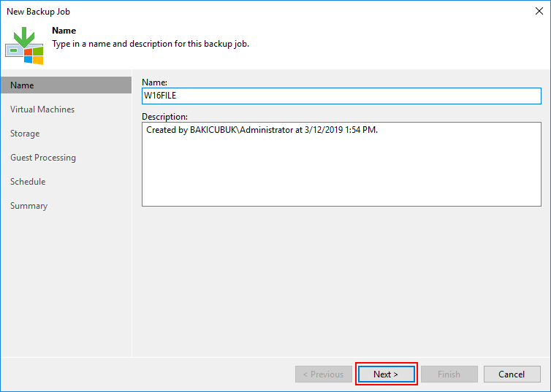Viewport: 551px width, 392px height.
Task: Click the 'Description:' field label
Action: [164, 117]
